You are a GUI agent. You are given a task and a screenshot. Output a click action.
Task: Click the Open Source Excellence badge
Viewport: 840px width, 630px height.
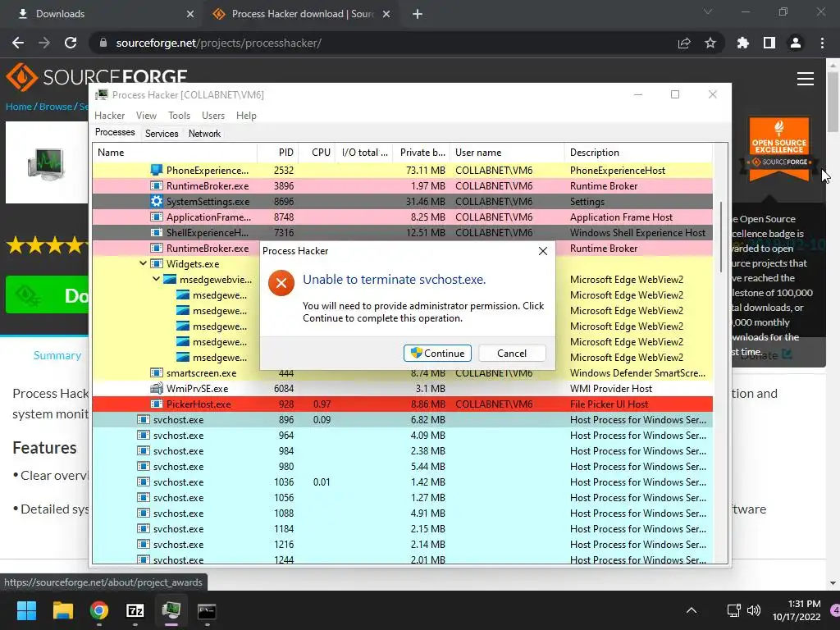pos(779,148)
